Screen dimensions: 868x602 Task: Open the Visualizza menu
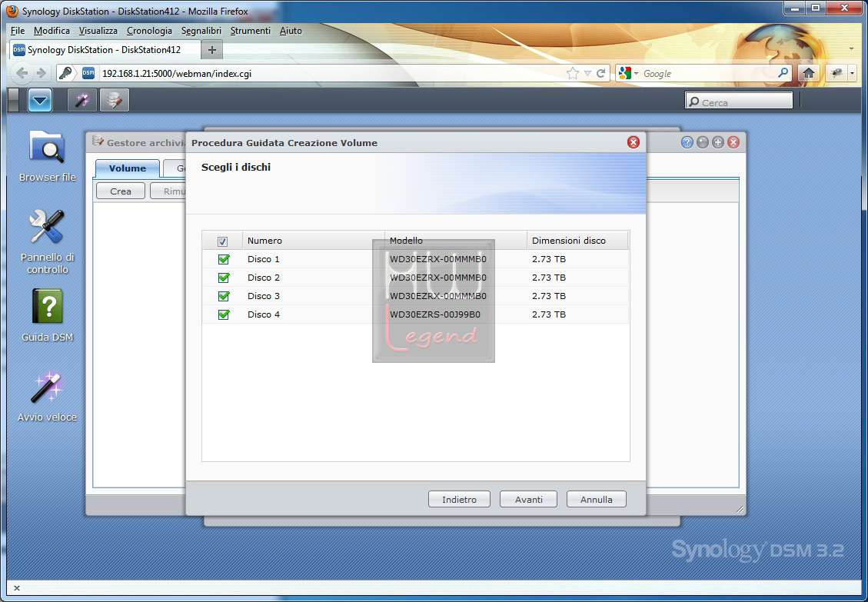[98, 31]
